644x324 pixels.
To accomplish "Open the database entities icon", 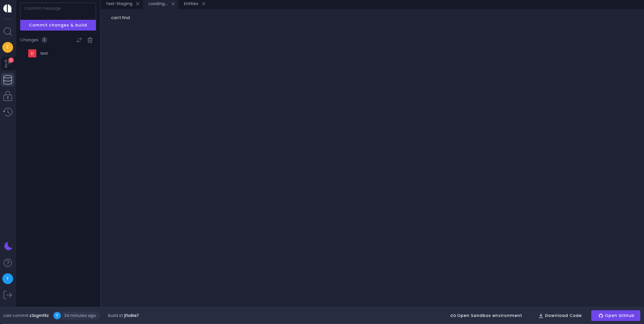I will 8,80.
